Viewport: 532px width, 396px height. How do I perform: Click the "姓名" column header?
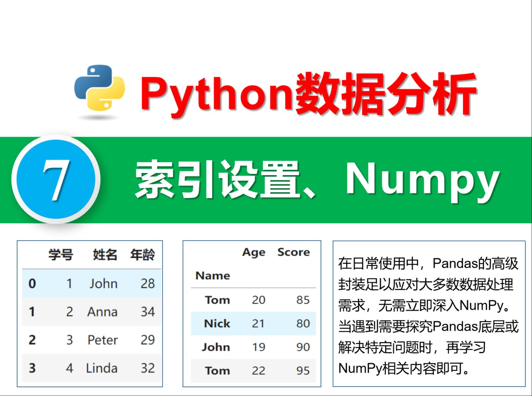105,255
